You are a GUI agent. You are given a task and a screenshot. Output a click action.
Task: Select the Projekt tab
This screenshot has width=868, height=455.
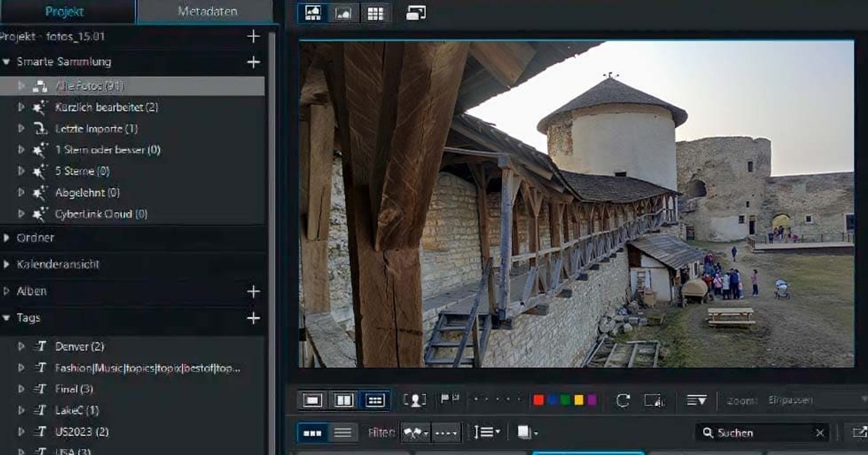[x=65, y=11]
